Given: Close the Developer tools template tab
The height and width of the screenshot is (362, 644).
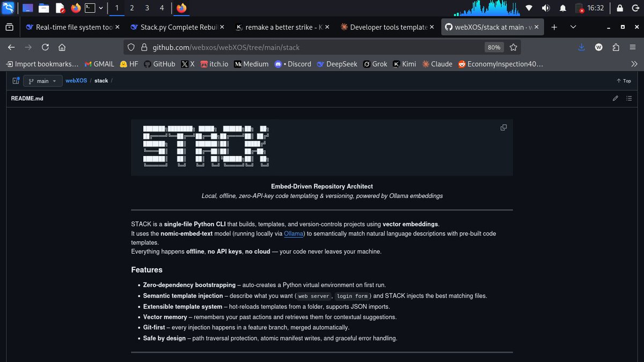Looking at the screenshot, I should click(x=432, y=27).
